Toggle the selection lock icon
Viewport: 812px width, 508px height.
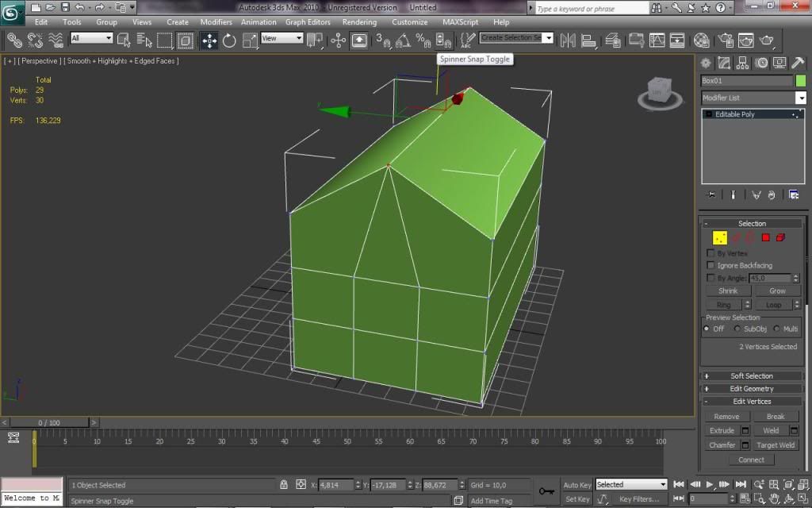[x=284, y=484]
